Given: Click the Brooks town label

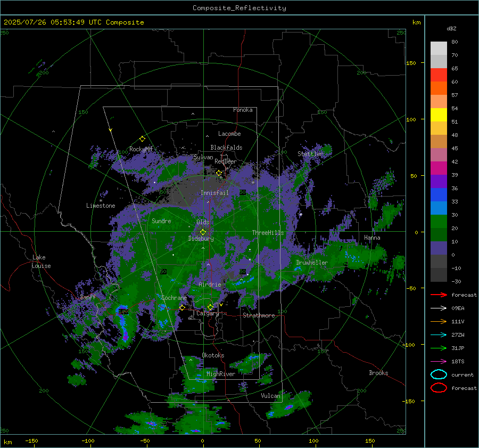Looking at the screenshot, I should click(x=378, y=373).
